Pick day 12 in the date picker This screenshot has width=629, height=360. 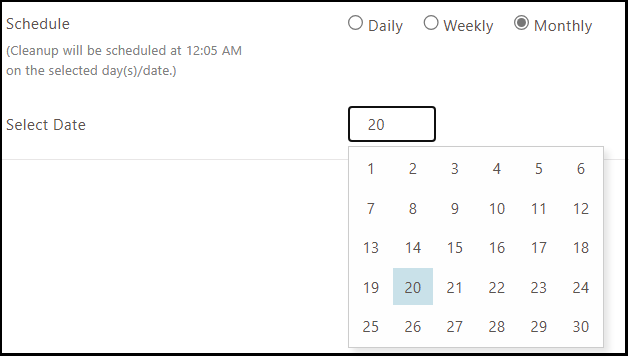tap(580, 209)
